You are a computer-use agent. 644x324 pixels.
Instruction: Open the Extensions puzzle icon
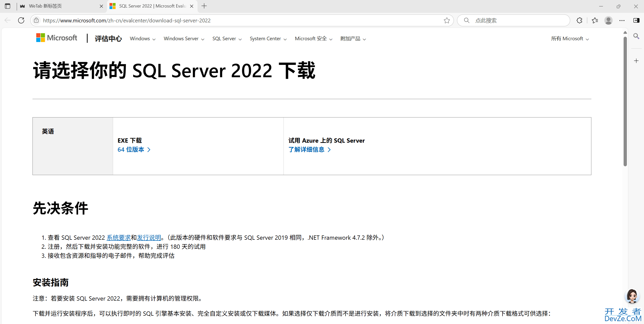(x=579, y=20)
